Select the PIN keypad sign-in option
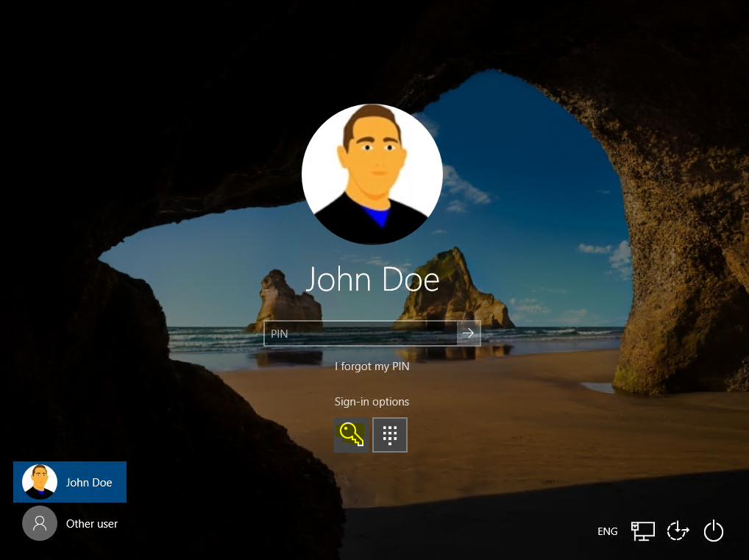Viewport: 749px width, 560px height. [x=390, y=434]
